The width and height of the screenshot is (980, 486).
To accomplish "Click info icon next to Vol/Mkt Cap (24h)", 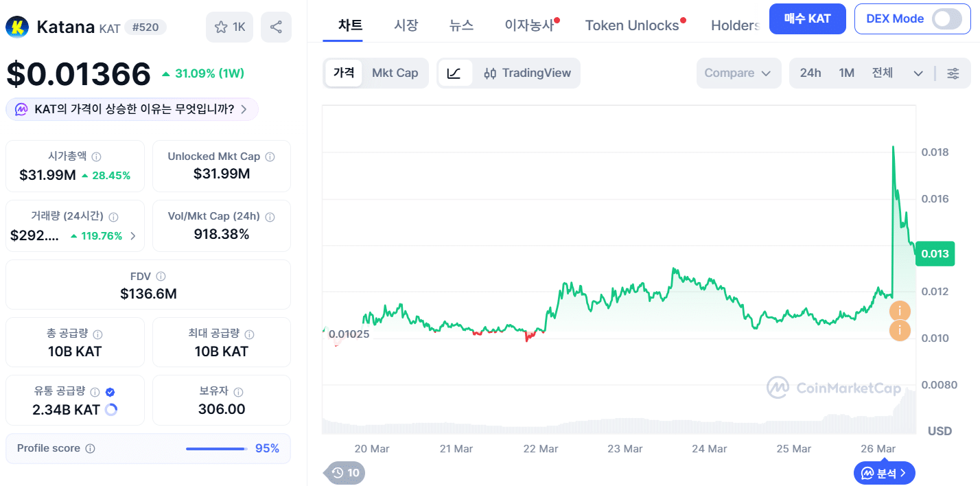I will [x=270, y=216].
